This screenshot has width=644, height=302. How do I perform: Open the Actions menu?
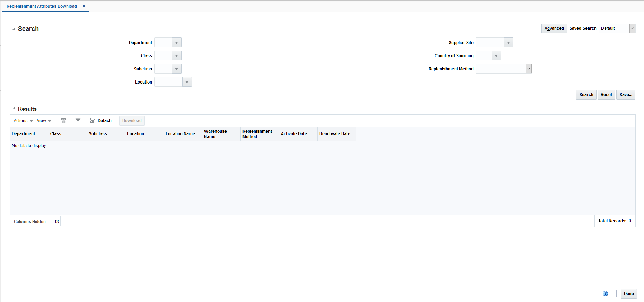click(x=23, y=121)
